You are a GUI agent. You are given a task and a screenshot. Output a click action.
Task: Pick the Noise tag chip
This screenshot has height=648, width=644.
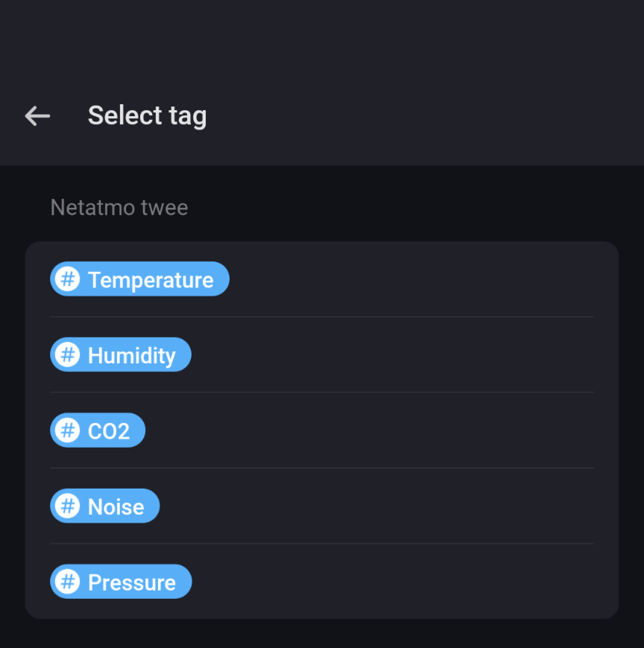click(105, 506)
